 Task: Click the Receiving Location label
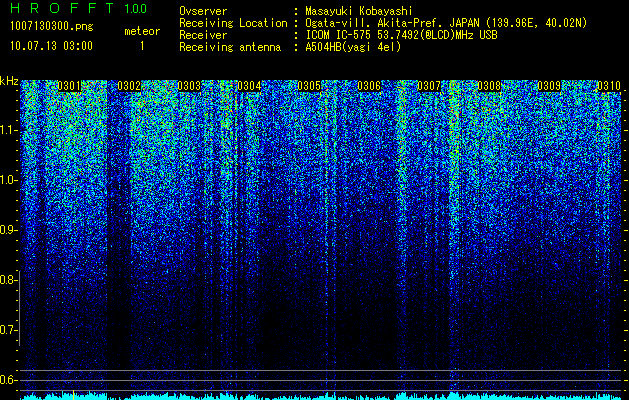[x=233, y=23]
